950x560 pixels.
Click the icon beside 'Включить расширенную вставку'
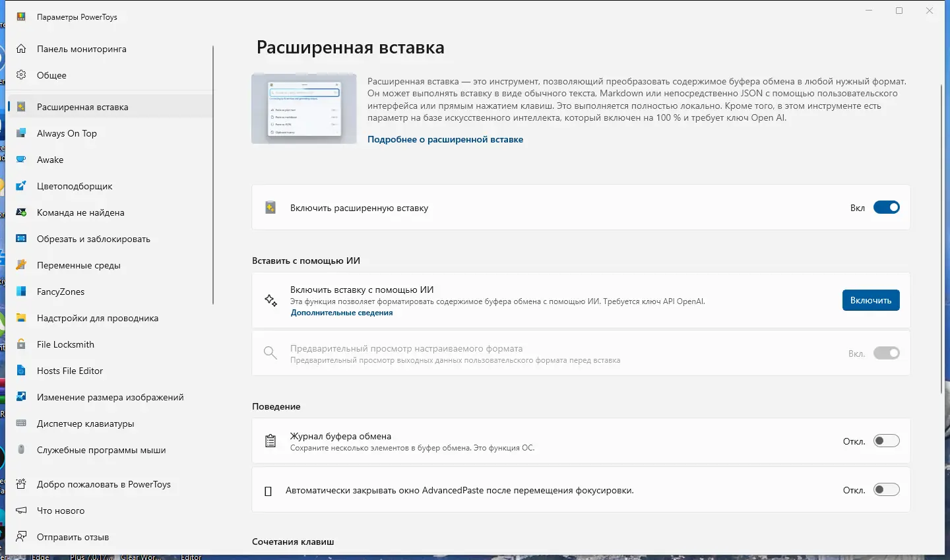coord(270,208)
